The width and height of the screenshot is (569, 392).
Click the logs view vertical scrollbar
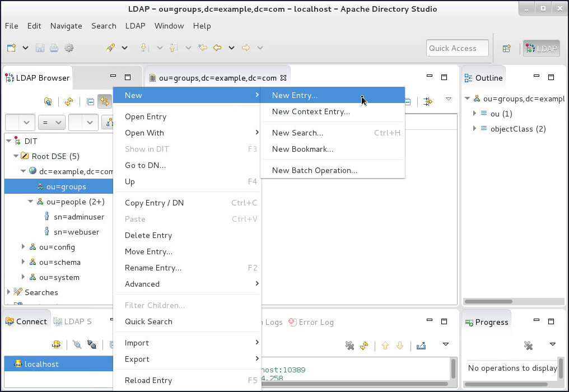pyautogui.click(x=453, y=369)
